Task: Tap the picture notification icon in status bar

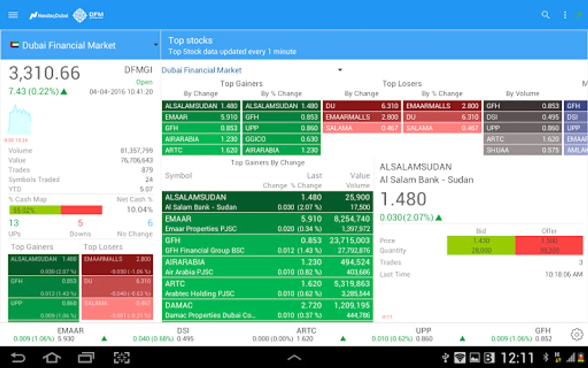Action: pyautogui.click(x=474, y=358)
